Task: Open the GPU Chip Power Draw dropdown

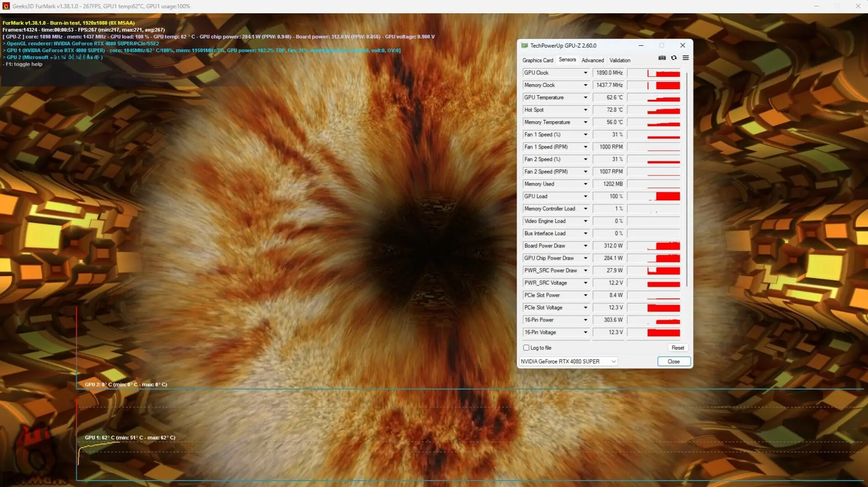Action: tap(585, 258)
